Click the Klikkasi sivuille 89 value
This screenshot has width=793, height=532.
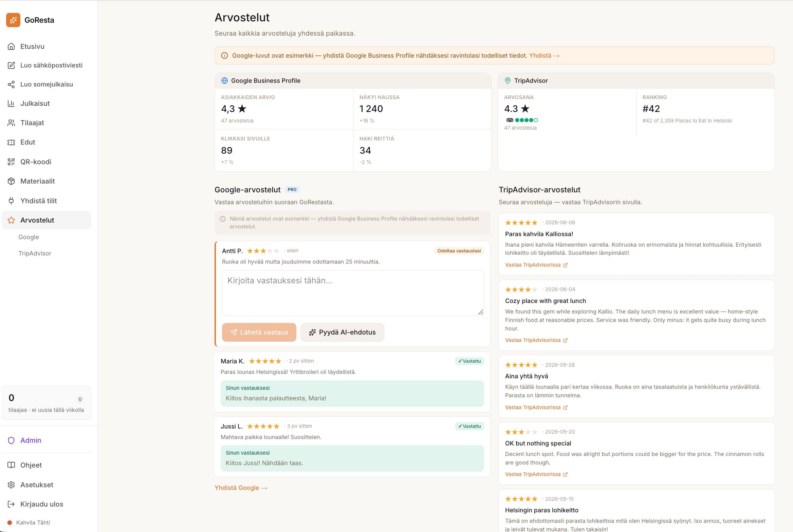[x=227, y=151]
